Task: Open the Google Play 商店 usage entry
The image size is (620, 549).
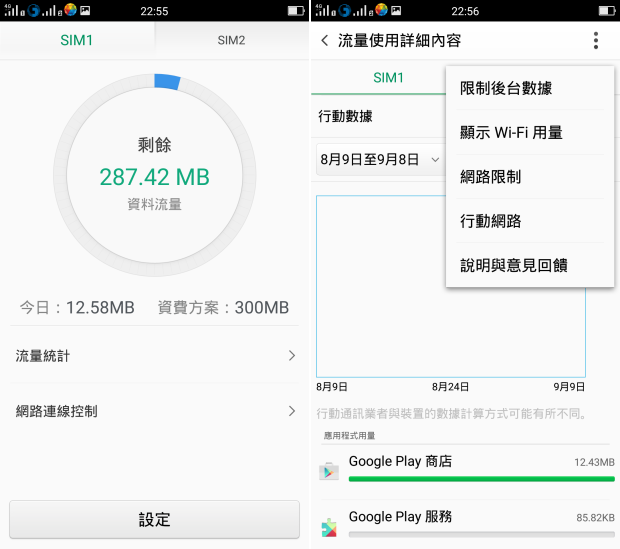Action: click(x=465, y=471)
